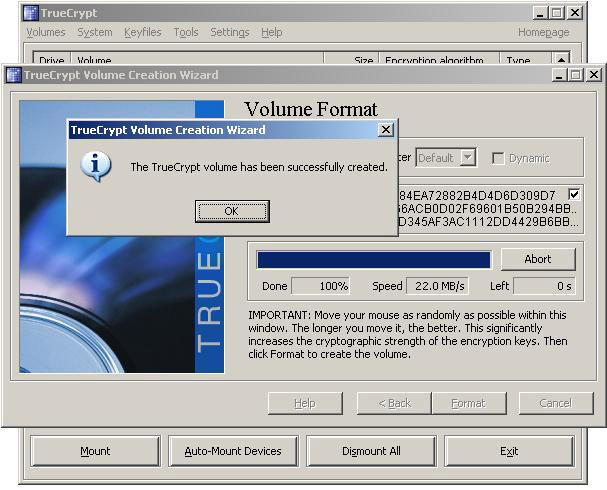This screenshot has width=607, height=490.
Task: Click the Abort button
Action: tap(538, 259)
